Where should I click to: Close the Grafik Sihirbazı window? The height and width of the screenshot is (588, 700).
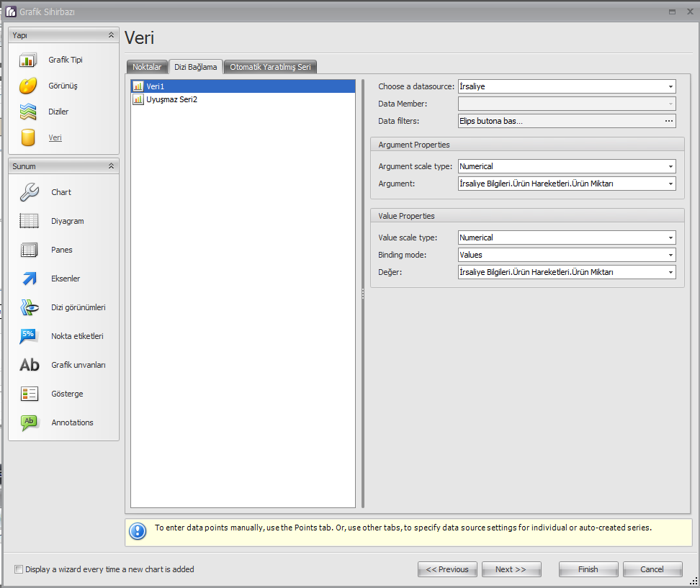(690, 12)
